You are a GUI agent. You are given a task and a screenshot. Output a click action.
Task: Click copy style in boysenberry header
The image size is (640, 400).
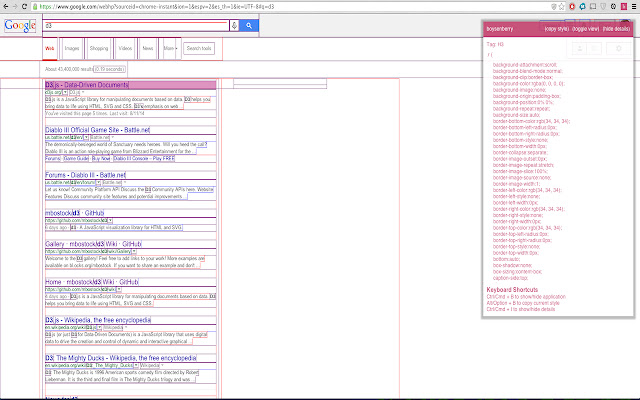(x=557, y=29)
